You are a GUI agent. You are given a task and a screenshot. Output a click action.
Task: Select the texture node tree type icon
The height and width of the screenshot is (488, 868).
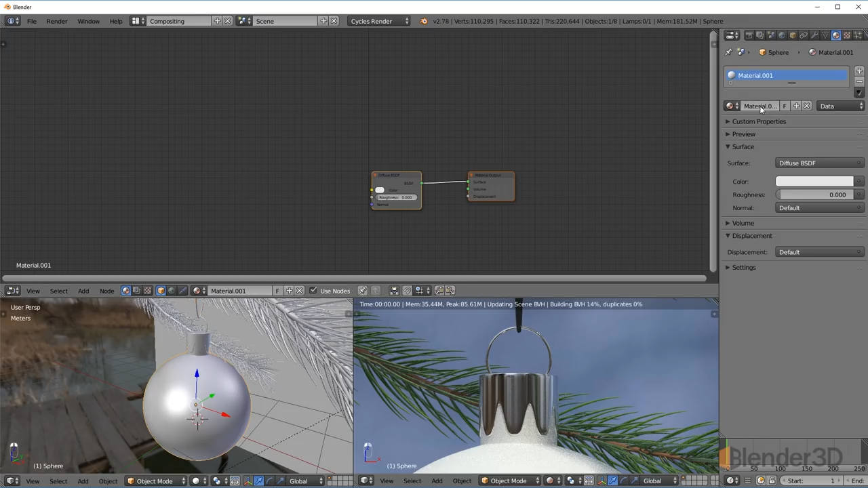pyautogui.click(x=148, y=291)
